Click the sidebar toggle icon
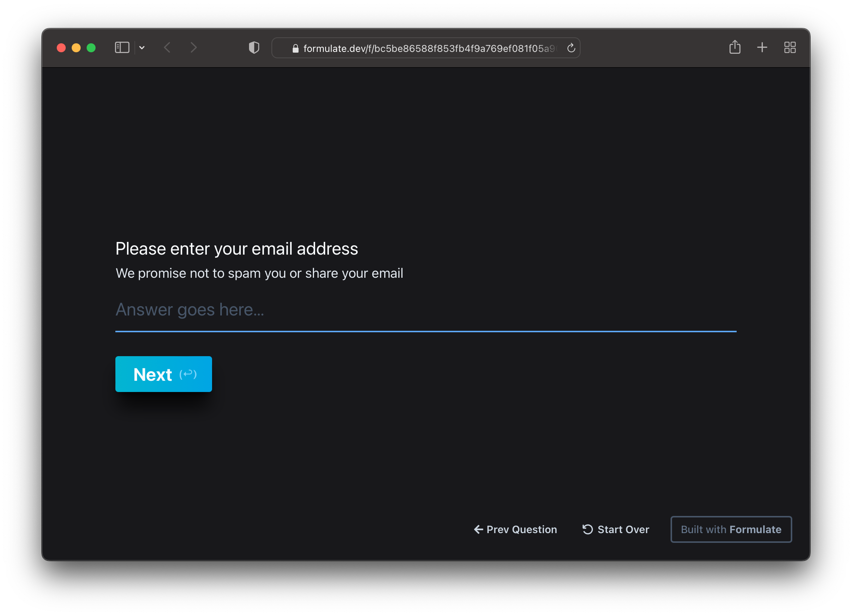The width and height of the screenshot is (852, 616). coord(122,48)
